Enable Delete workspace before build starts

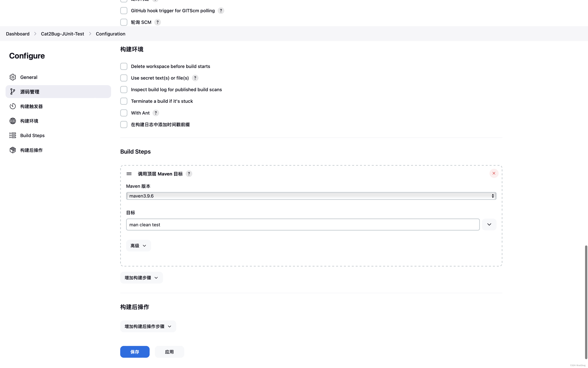pos(124,67)
